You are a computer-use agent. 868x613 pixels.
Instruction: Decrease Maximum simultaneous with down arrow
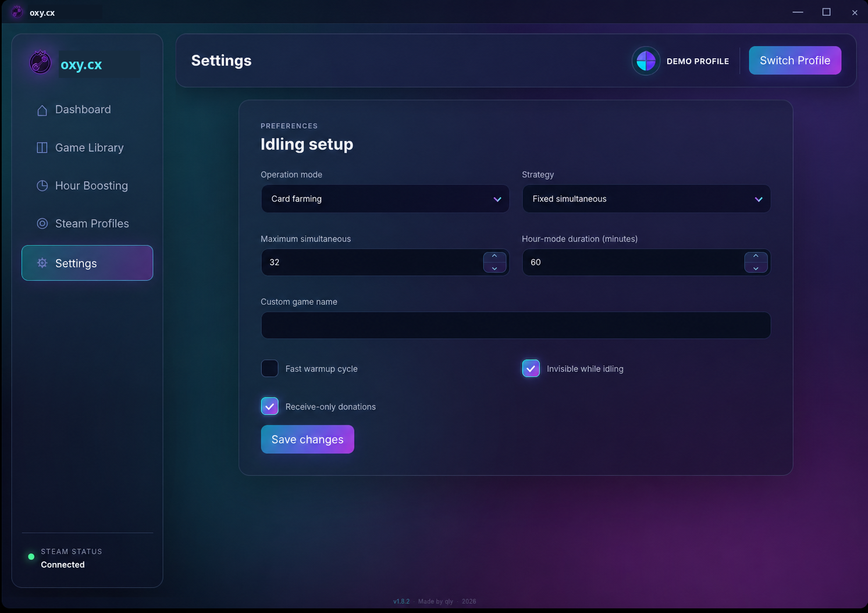(x=495, y=268)
